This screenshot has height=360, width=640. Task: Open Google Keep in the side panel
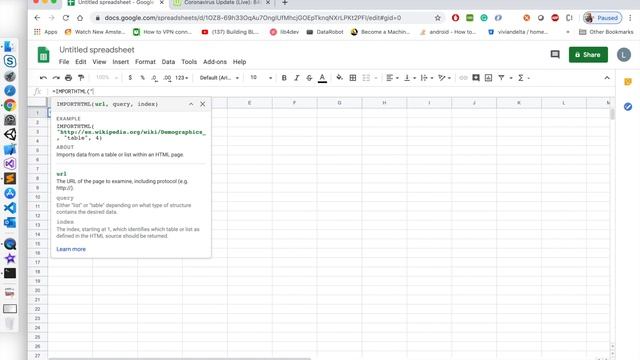coord(628,82)
